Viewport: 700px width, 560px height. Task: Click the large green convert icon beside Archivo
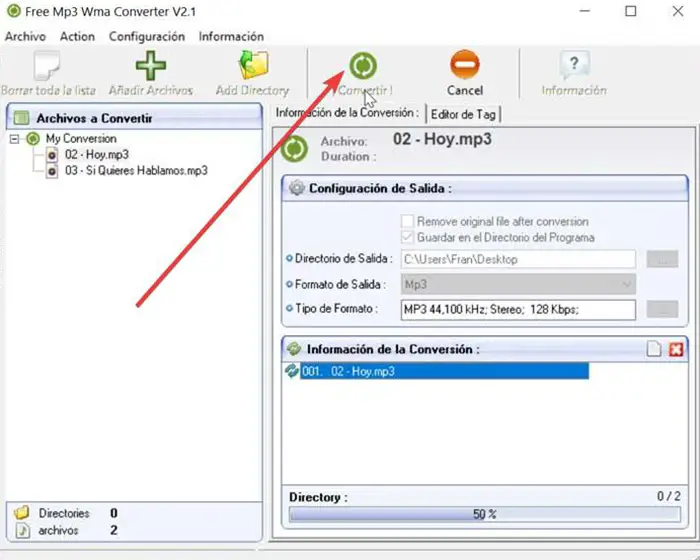[x=295, y=148]
